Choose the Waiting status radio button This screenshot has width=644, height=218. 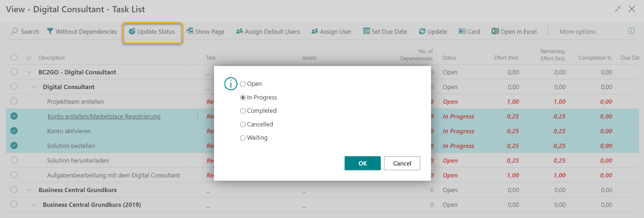point(243,138)
